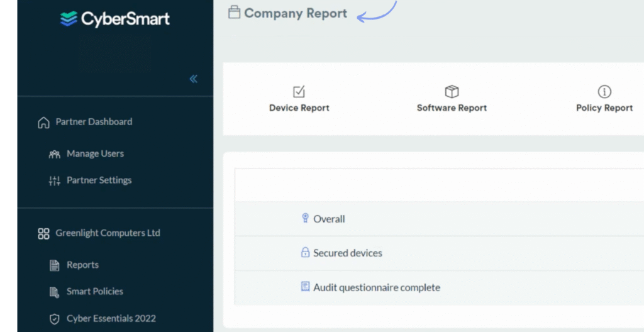Click the Policy Report info icon

click(x=604, y=92)
